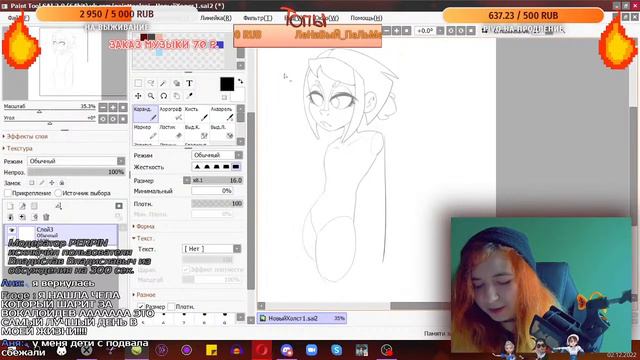The width and height of the screenshot is (640, 360).
Task: Toggle lock moving cross icon
Action: click(51, 183)
